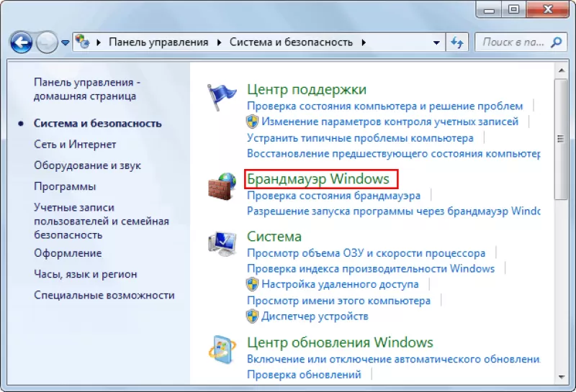The width and height of the screenshot is (576, 392).
Task: Click the scrollbar down arrow
Action: pos(562,377)
